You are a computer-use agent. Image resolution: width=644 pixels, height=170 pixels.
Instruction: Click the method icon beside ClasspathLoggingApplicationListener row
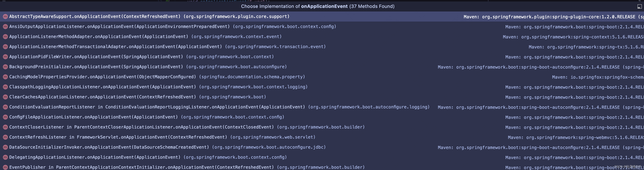coord(5,87)
